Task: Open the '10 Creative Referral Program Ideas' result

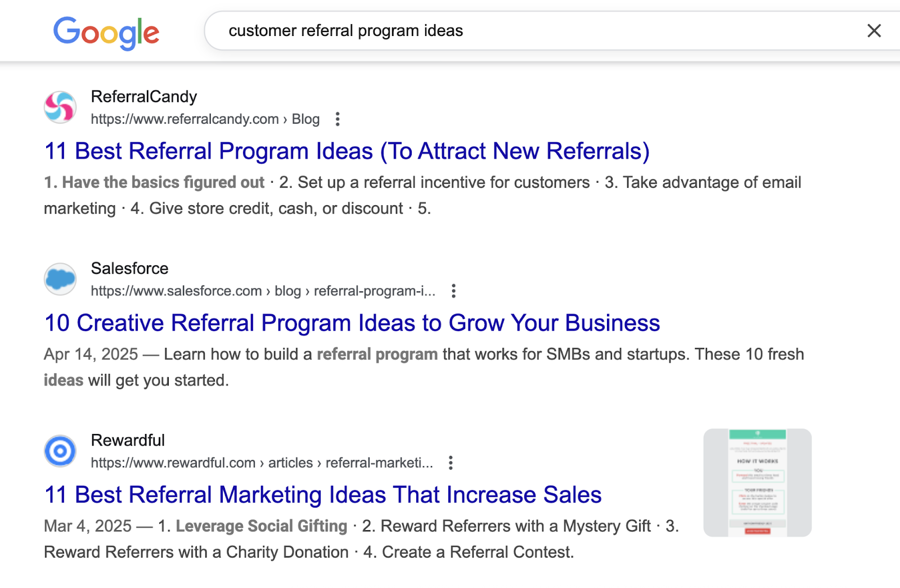Action: click(352, 323)
